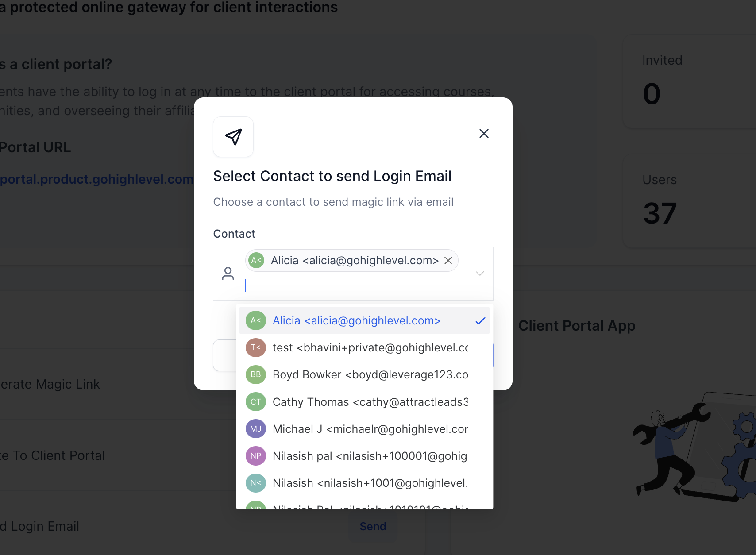Click the NP avatar for Nilasish pal
Viewport: 756px width, 555px height.
click(256, 456)
